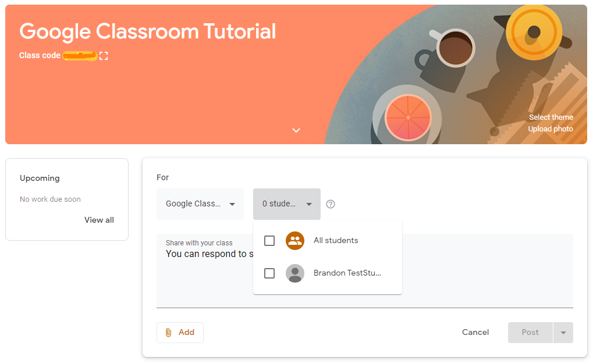Click the Upcoming heading

40,178
